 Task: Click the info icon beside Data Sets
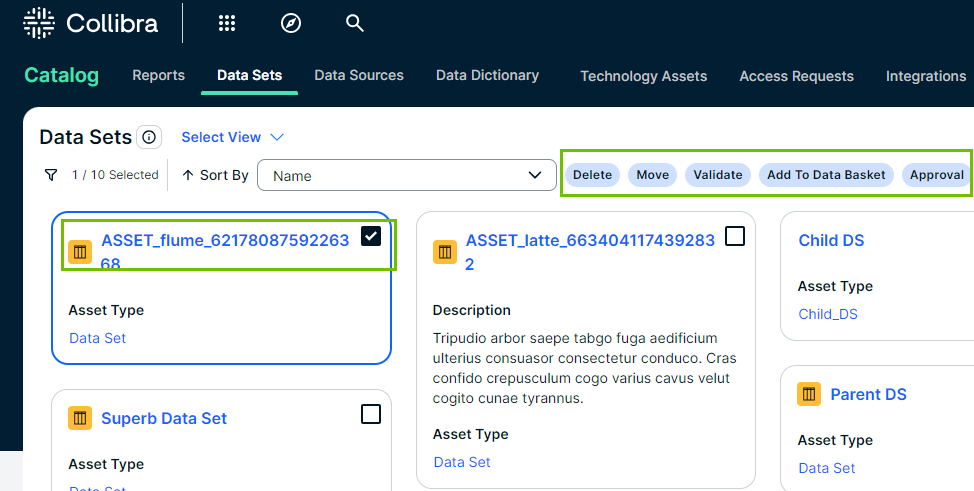149,137
